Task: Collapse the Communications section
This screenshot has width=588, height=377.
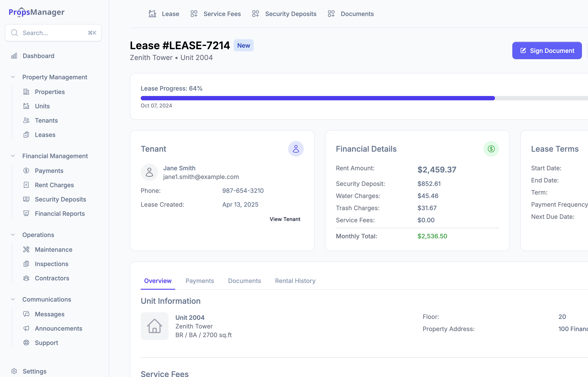Action: (x=13, y=299)
